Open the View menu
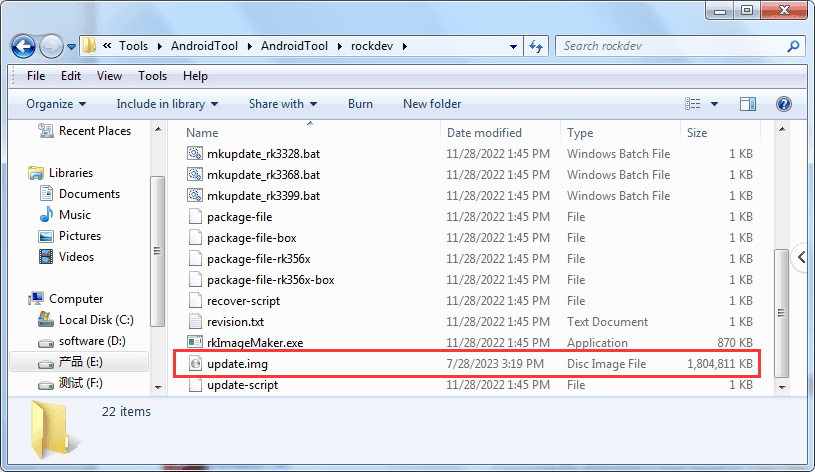This screenshot has height=472, width=815. click(109, 76)
